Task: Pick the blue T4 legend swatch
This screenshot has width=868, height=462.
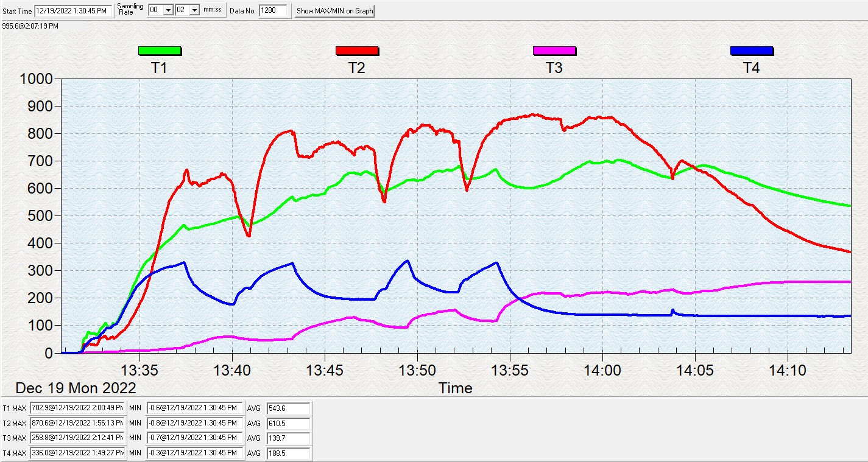Action: tap(752, 51)
